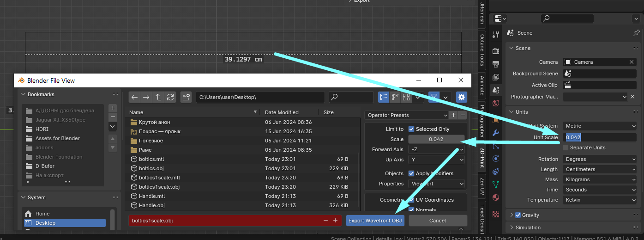Toggle Apply Modifiers checkbox
Viewport: 644px width, 240px height.
[411, 173]
